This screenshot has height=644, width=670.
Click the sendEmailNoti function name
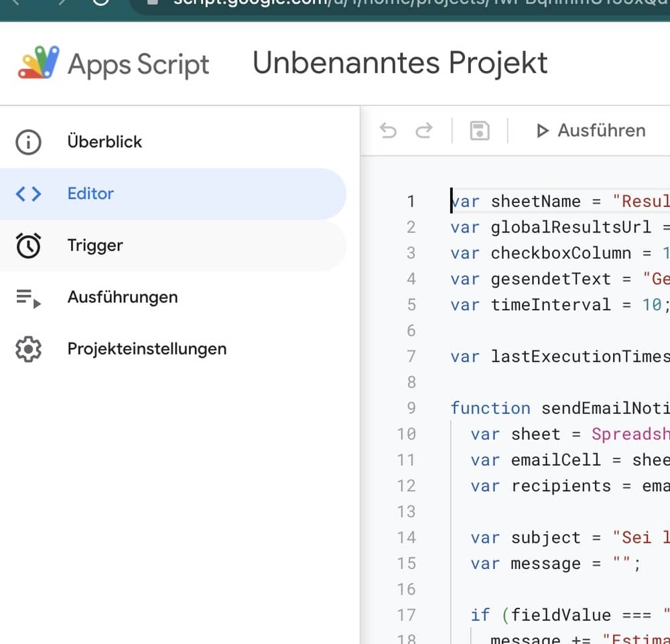tap(606, 408)
